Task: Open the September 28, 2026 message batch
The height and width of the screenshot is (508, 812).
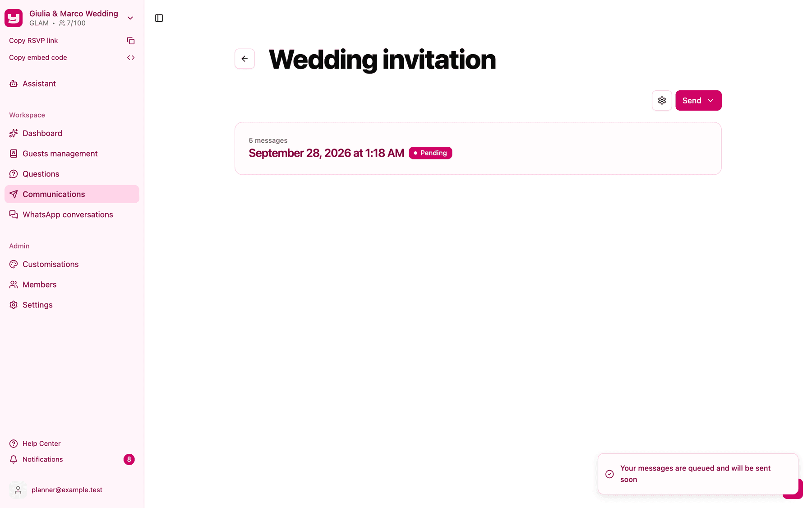Action: (x=478, y=148)
